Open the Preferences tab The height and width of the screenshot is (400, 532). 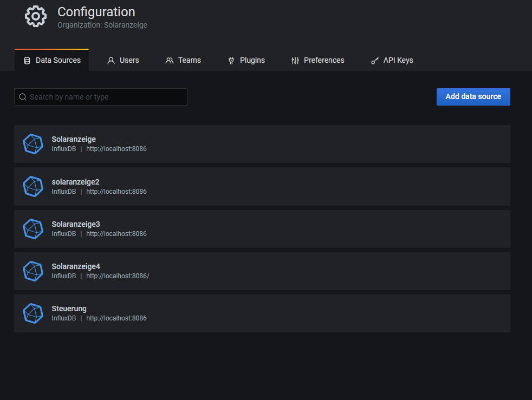click(317, 60)
